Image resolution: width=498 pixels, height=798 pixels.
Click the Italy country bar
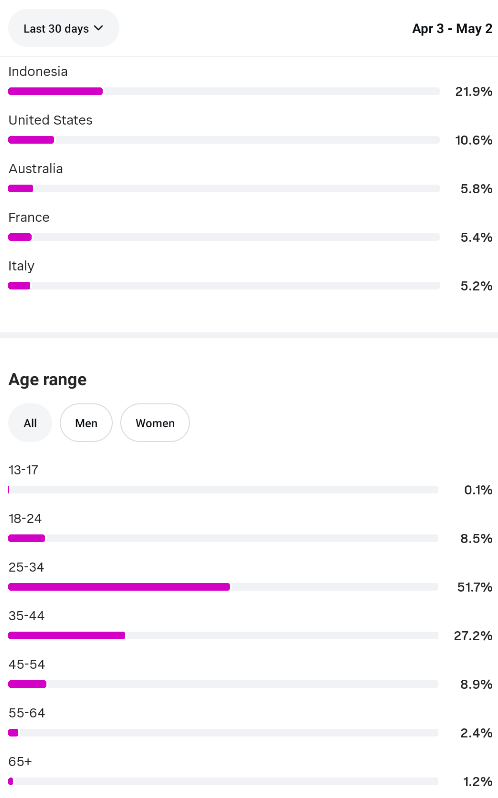tap(224, 286)
